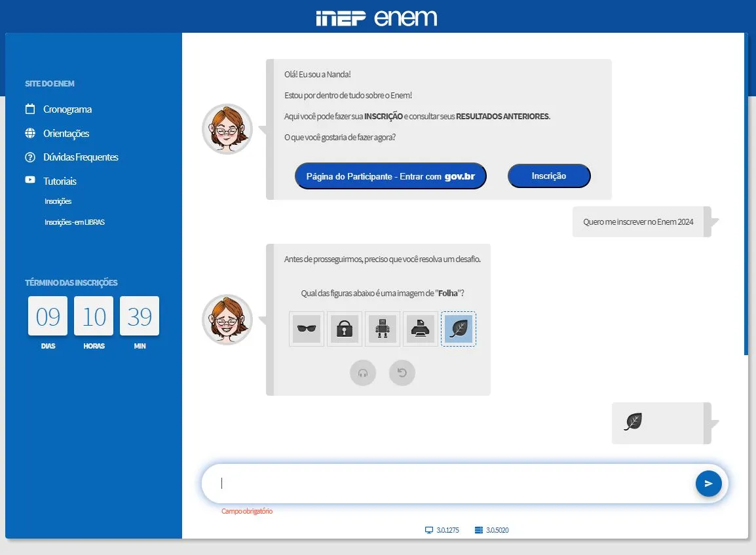The width and height of the screenshot is (756, 555).
Task: Click the 3.0.1275 version number
Action: tap(448, 530)
